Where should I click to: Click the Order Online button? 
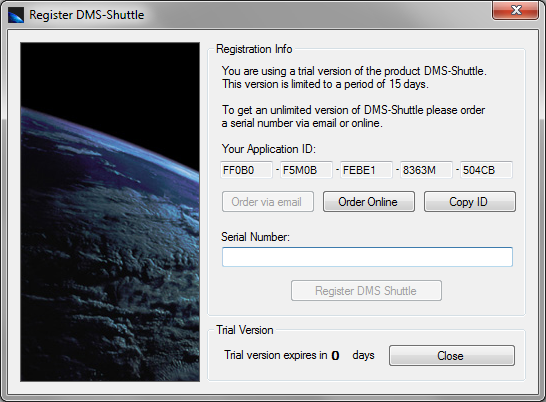369,201
